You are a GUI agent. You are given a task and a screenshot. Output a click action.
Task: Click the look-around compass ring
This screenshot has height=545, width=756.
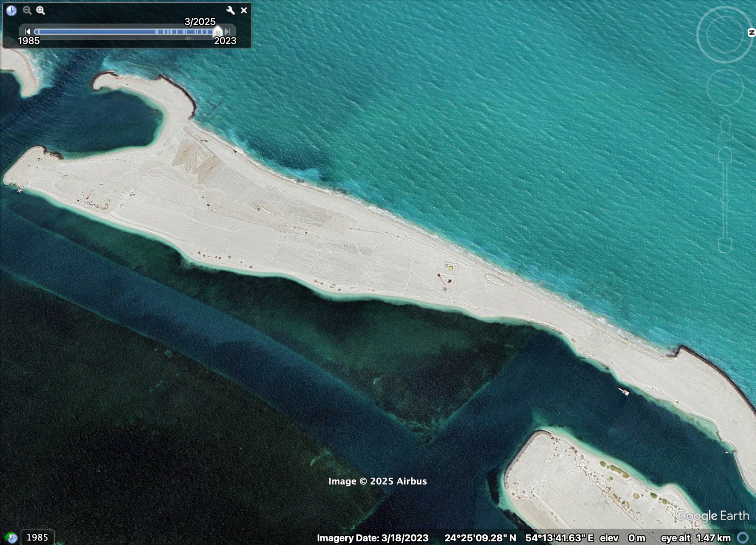click(x=724, y=35)
